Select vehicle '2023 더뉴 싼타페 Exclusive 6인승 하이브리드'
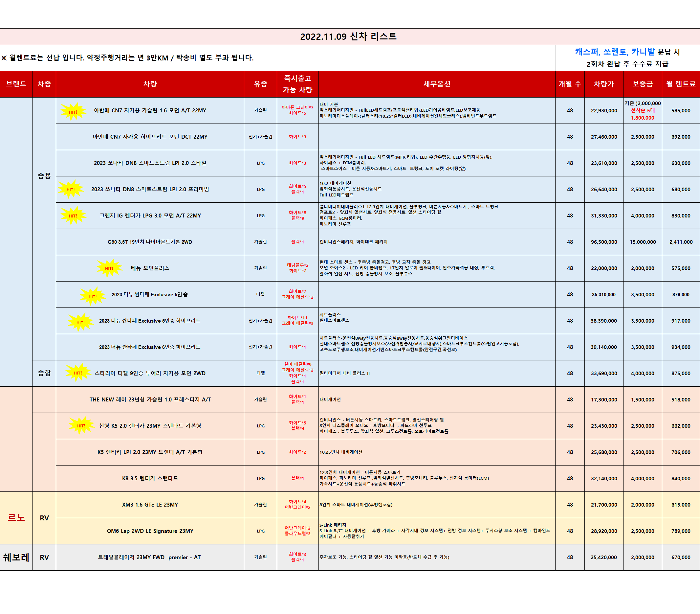This screenshot has width=700, height=614. click(x=150, y=347)
